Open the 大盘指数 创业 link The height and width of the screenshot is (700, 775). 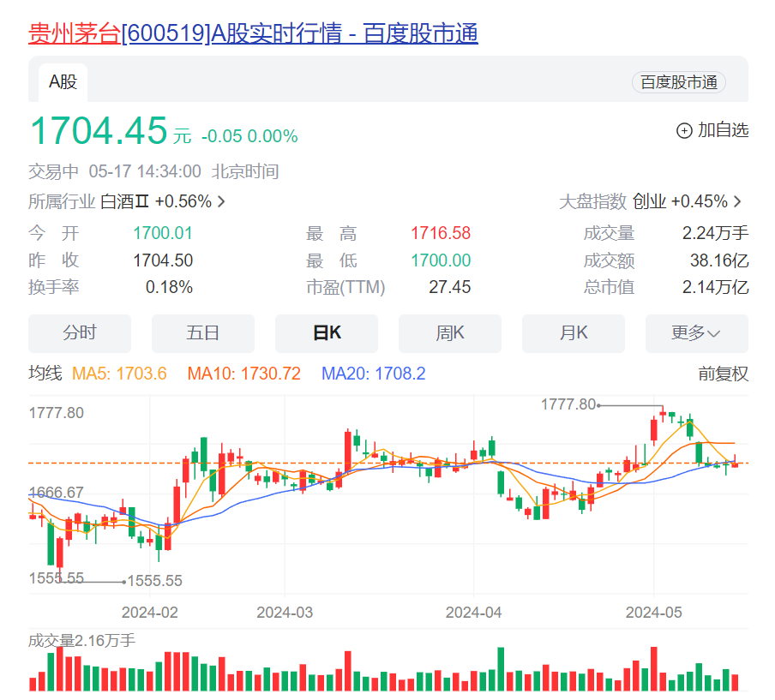click(x=651, y=201)
